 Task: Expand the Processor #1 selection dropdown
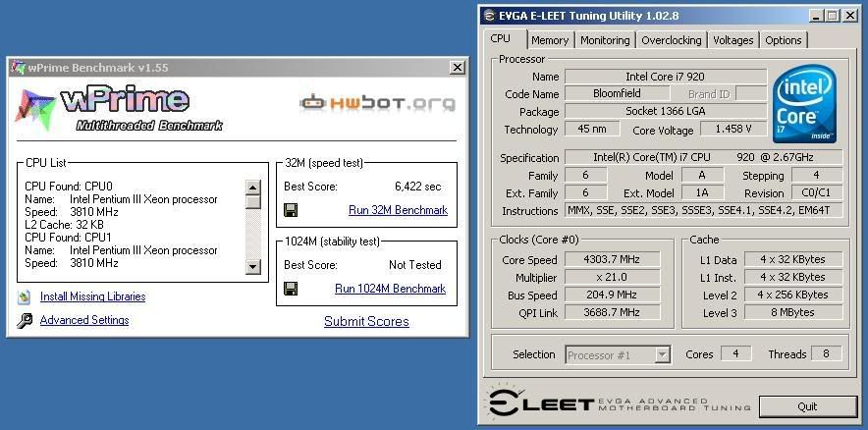tap(662, 355)
